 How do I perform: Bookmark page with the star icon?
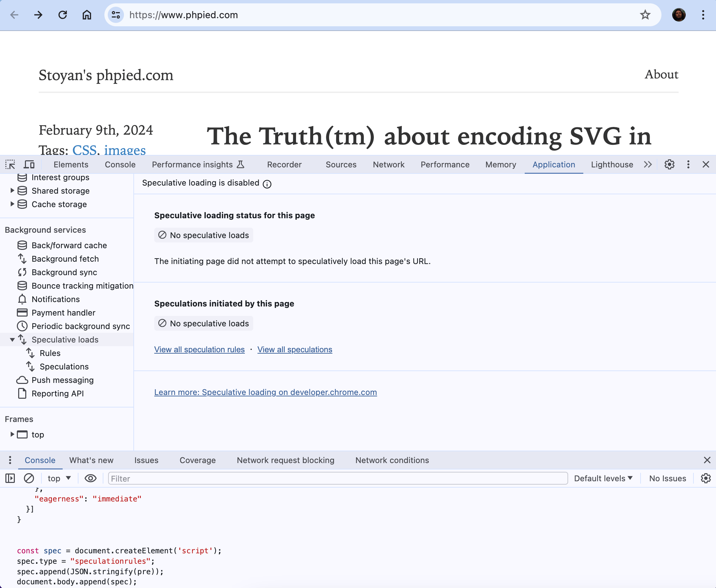(645, 15)
